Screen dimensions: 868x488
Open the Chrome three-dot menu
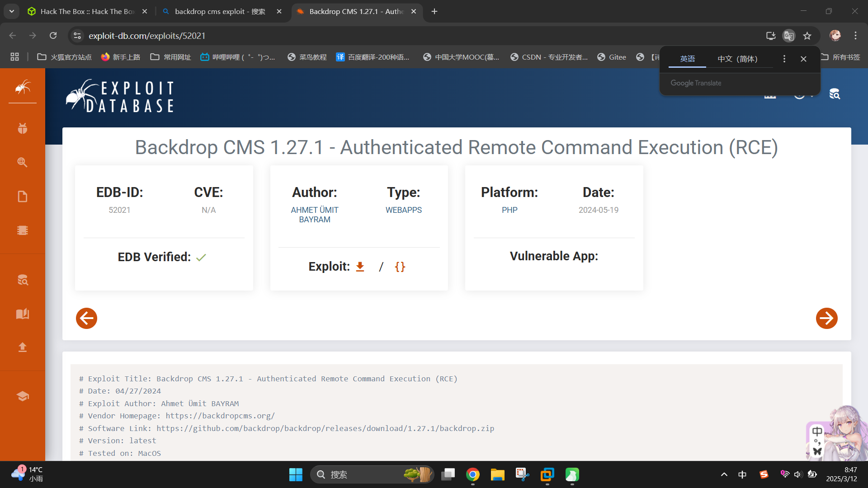click(855, 36)
